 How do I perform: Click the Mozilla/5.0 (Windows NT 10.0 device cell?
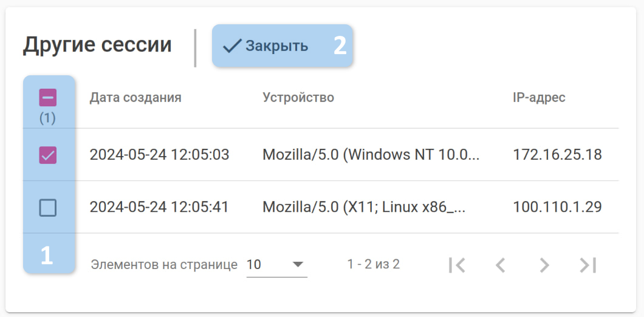[x=371, y=155]
